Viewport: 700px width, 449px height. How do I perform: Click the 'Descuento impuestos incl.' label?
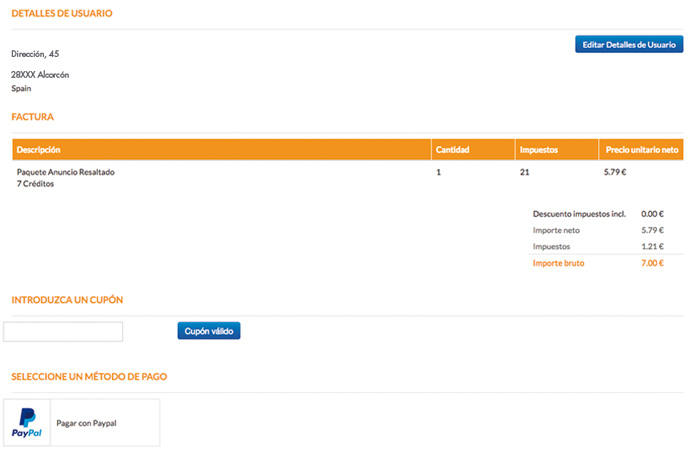tap(579, 214)
